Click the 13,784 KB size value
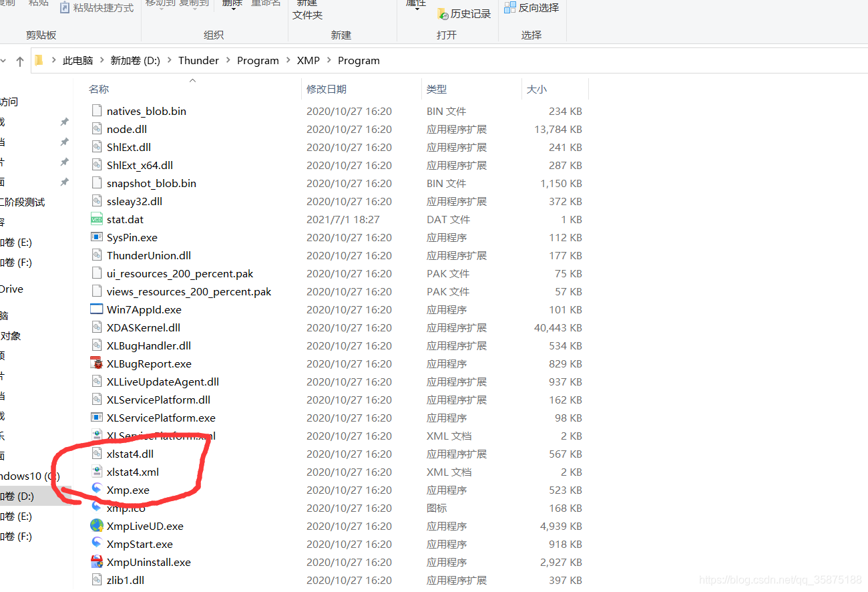This screenshot has width=868, height=592. (558, 129)
